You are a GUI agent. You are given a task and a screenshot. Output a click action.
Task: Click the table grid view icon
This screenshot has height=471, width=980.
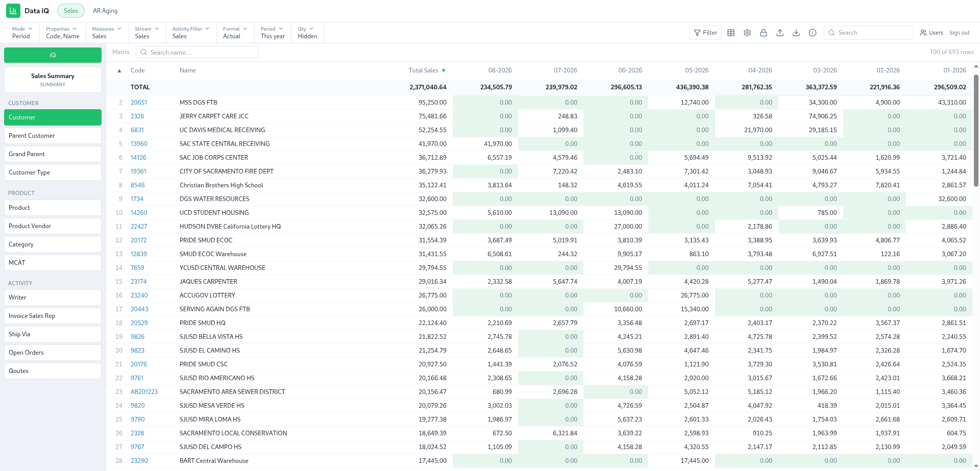pos(731,33)
